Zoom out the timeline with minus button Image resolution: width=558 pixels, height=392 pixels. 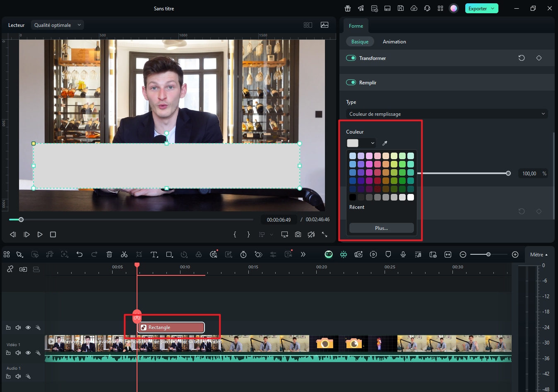pos(463,254)
